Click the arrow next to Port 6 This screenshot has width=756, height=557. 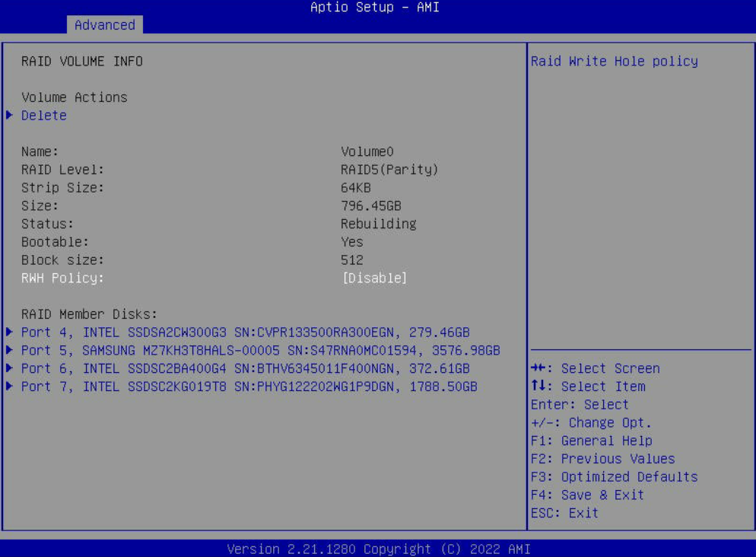(x=9, y=368)
